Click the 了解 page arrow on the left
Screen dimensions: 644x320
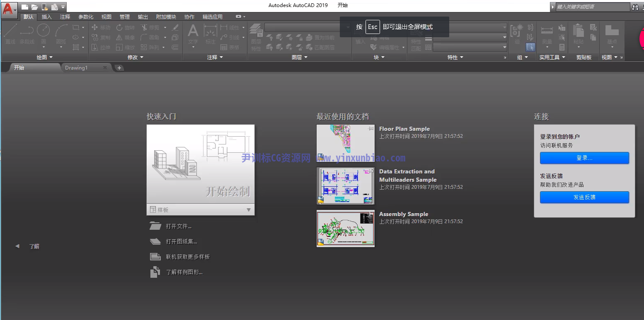[x=17, y=246]
